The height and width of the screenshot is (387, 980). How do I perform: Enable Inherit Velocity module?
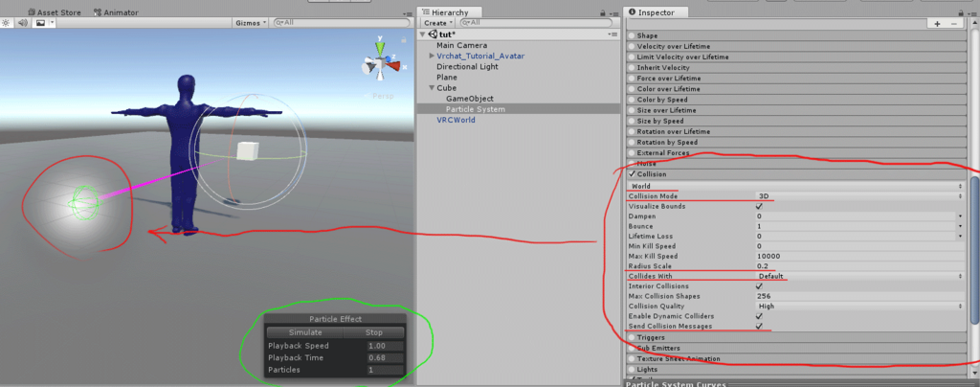[632, 67]
